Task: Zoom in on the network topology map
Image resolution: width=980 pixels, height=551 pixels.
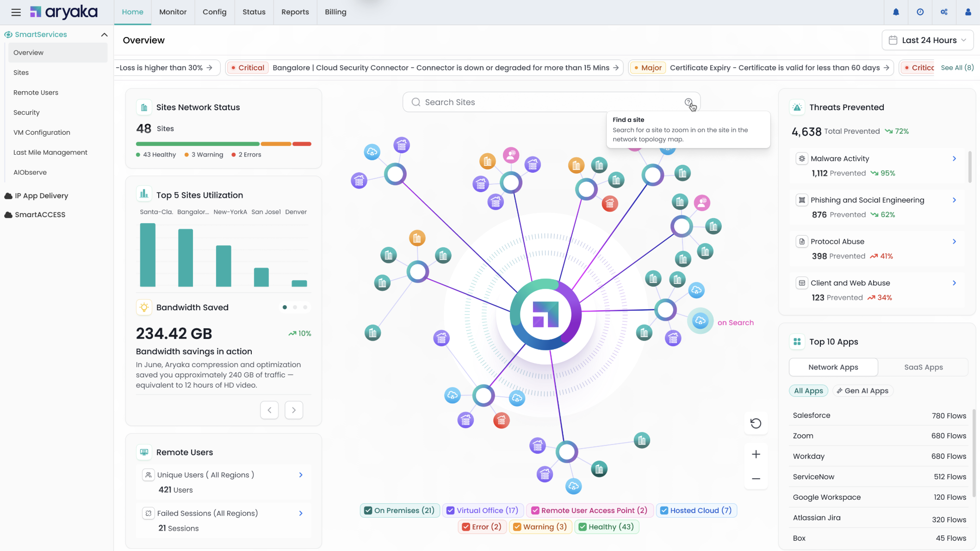Action: coord(756,454)
